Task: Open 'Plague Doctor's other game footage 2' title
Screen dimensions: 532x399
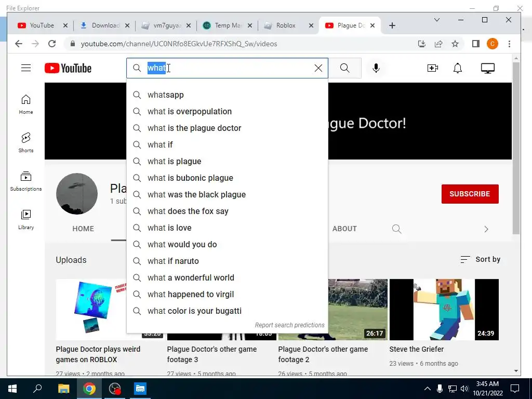Action: pos(323,354)
